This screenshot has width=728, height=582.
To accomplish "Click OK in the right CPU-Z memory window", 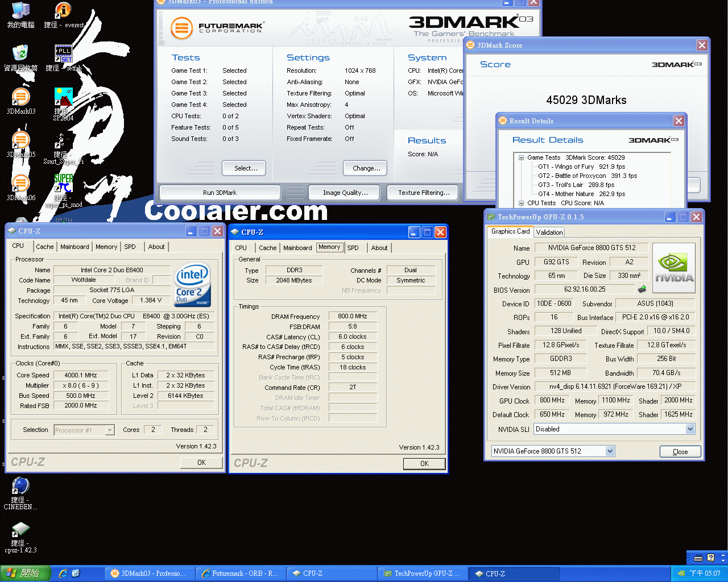I will tap(424, 464).
